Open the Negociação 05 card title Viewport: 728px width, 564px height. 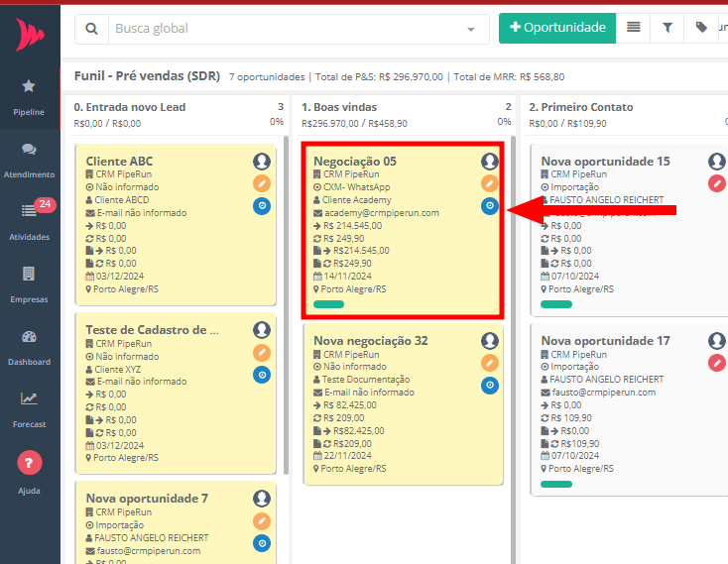click(x=355, y=161)
